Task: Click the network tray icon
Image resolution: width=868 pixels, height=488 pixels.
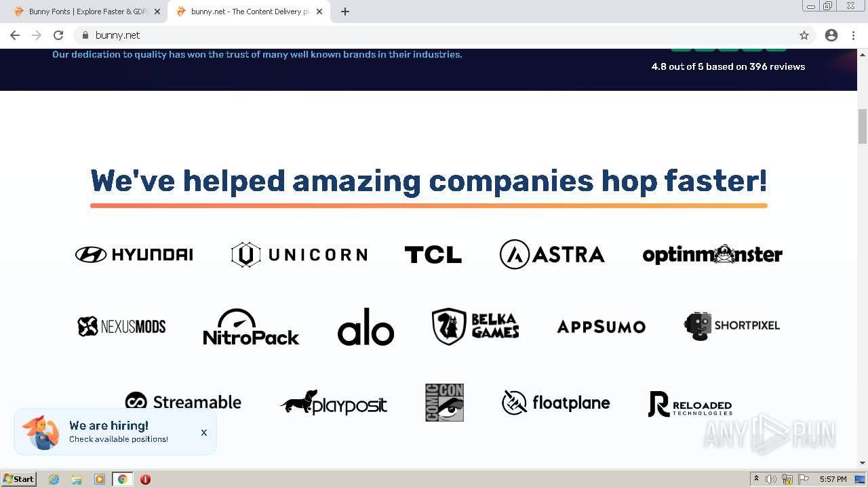Action: (787, 479)
